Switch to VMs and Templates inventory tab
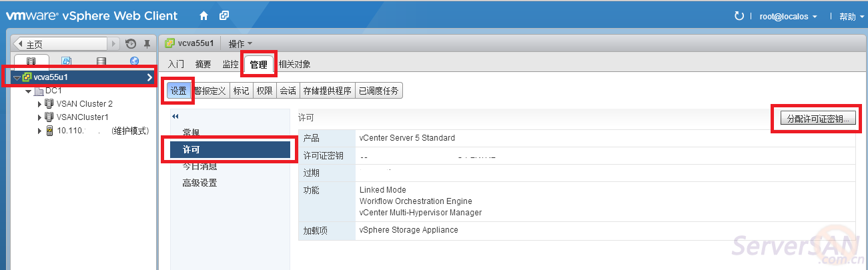Image resolution: width=868 pixels, height=270 pixels. [66, 61]
